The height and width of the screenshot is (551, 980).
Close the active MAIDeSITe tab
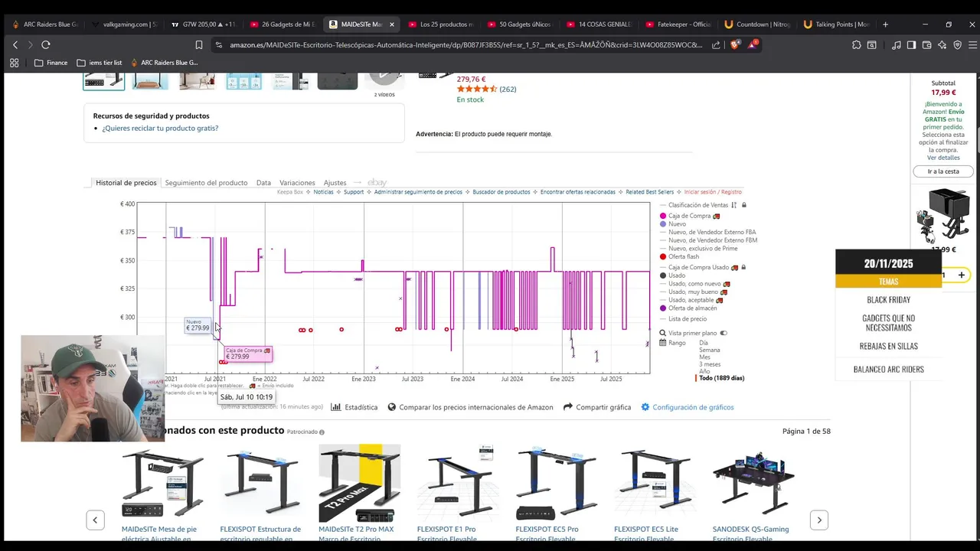[x=392, y=24]
